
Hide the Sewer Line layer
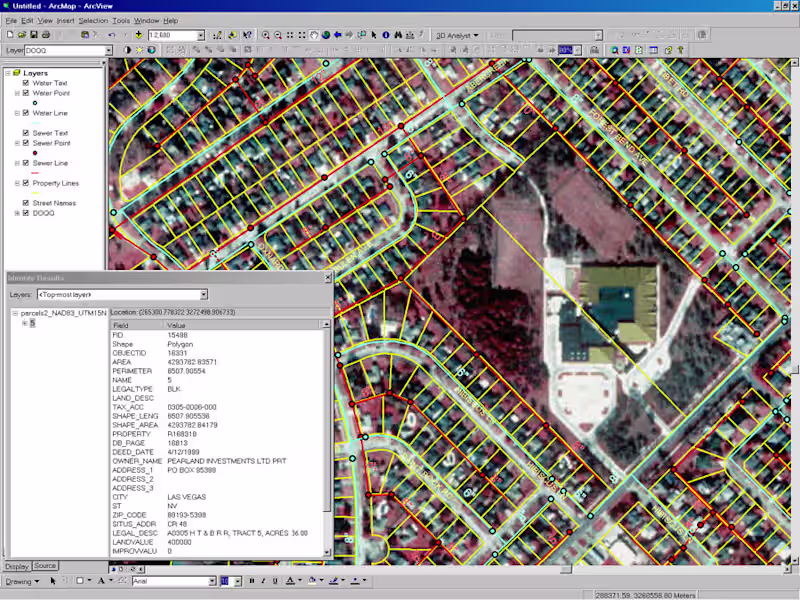tap(25, 163)
